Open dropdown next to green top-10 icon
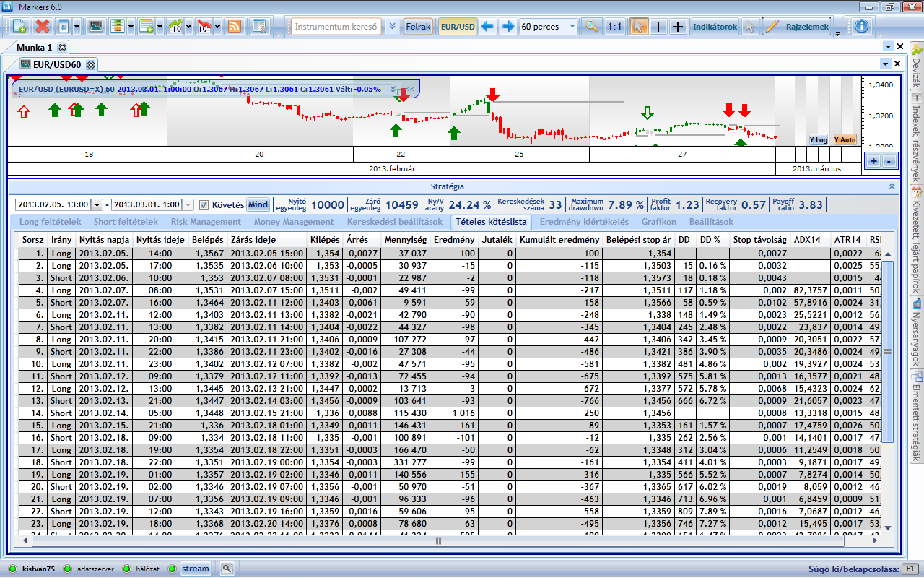The height and width of the screenshot is (578, 924). point(188,27)
